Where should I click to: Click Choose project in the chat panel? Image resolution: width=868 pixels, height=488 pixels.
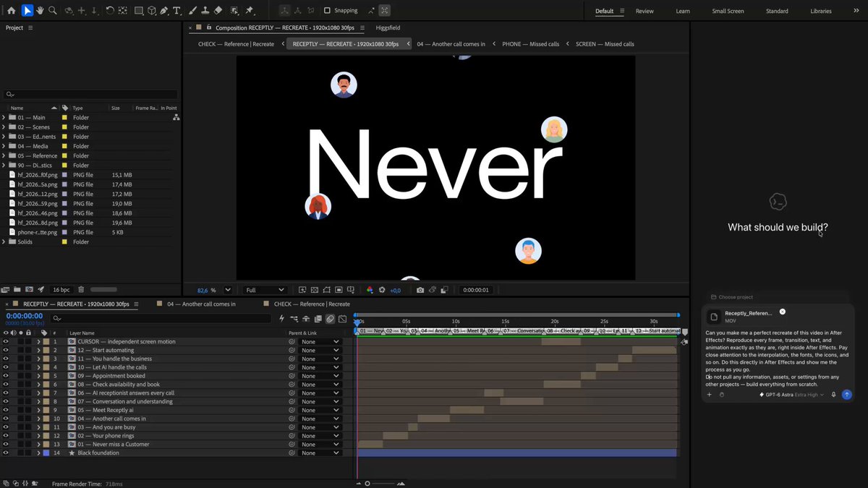tap(732, 297)
